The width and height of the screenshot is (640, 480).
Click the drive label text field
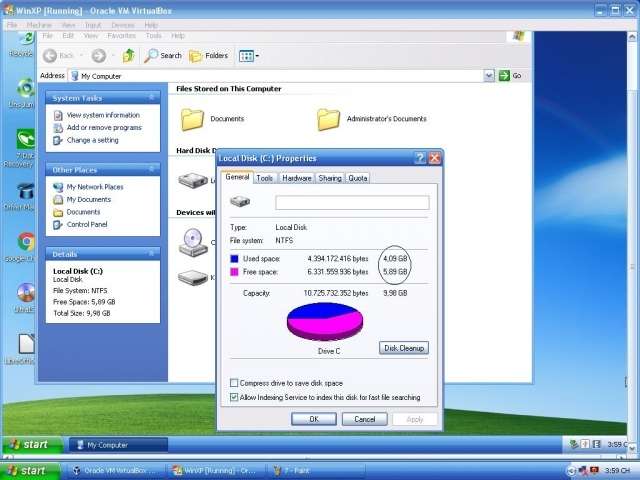point(352,203)
